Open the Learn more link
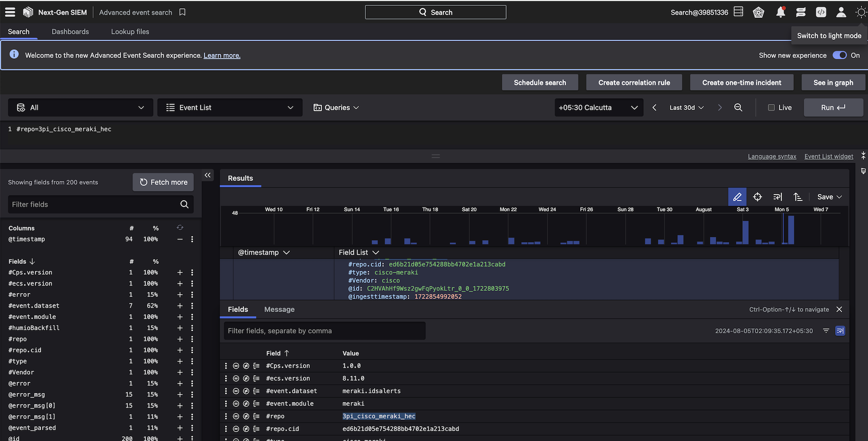Viewport: 868px width, 441px height. [222, 56]
